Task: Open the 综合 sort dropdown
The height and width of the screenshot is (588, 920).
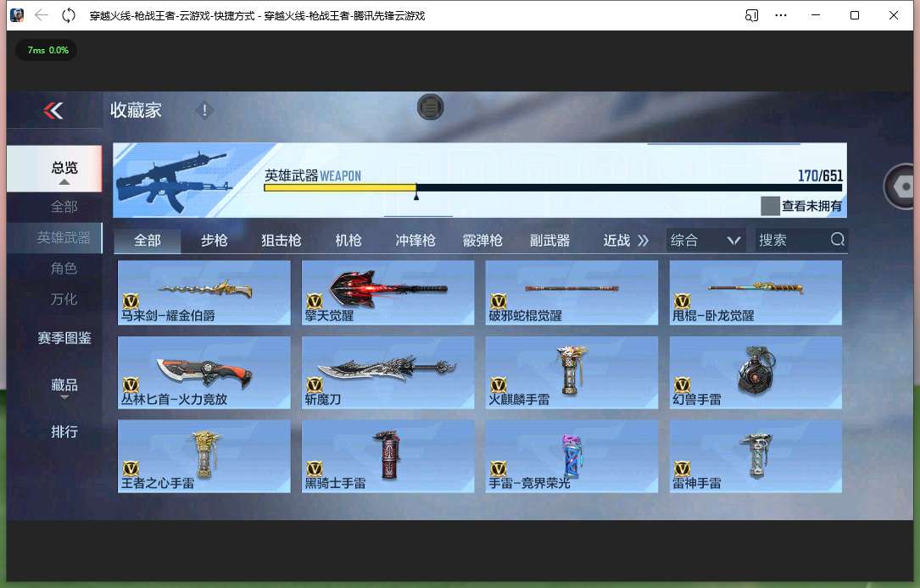Action: point(705,241)
